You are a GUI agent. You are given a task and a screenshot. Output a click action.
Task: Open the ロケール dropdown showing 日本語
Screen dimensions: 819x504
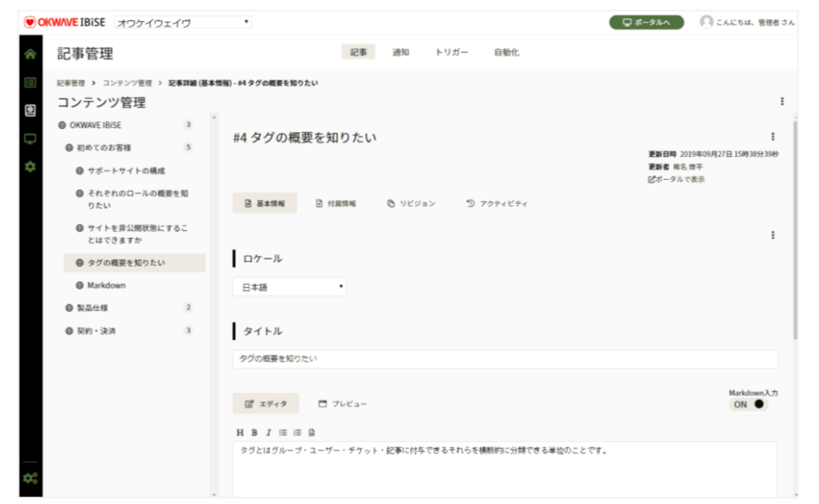click(x=289, y=287)
